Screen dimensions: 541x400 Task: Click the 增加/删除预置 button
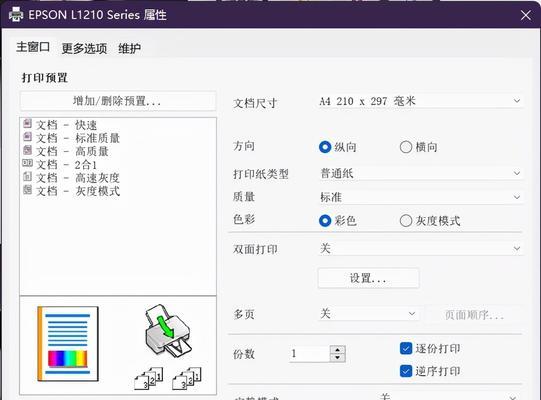[x=118, y=101]
